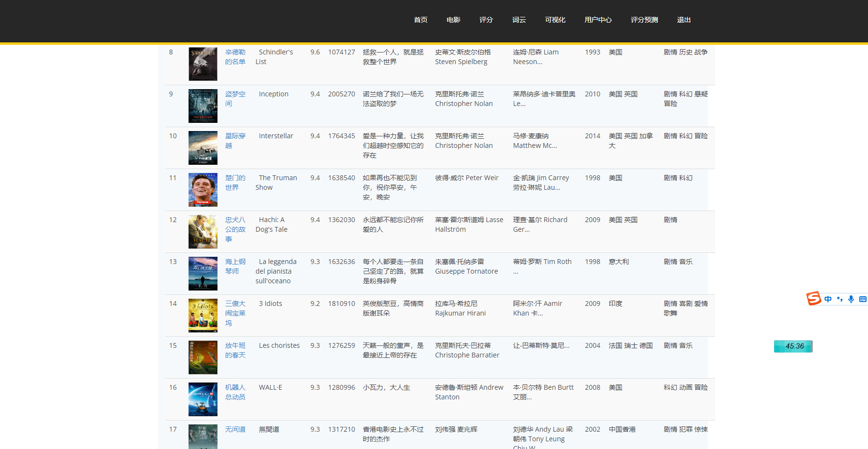
Task: Open the 无间道 movie link
Action: click(x=235, y=429)
